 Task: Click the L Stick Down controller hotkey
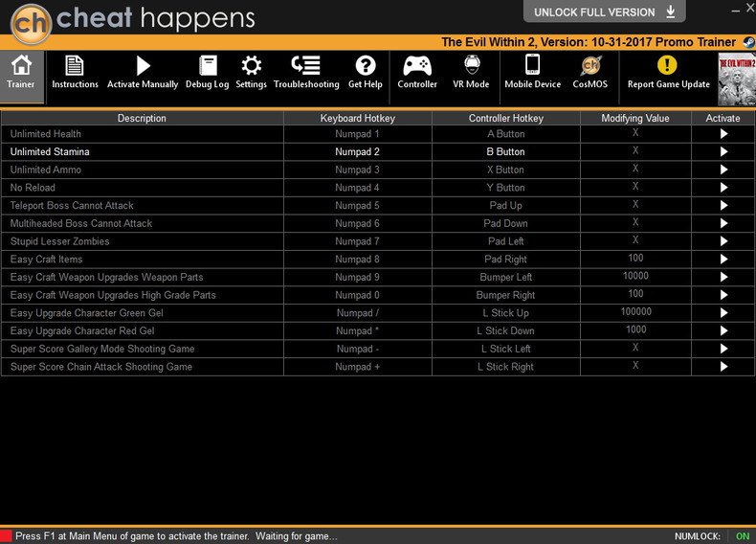506,330
